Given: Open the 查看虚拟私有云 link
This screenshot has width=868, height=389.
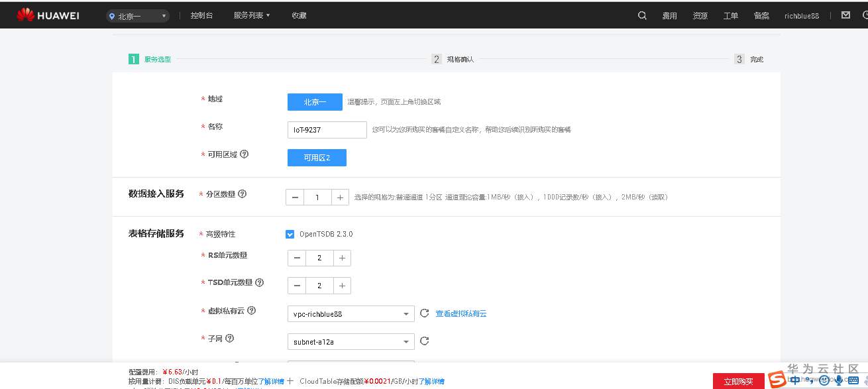Looking at the screenshot, I should coord(461,313).
